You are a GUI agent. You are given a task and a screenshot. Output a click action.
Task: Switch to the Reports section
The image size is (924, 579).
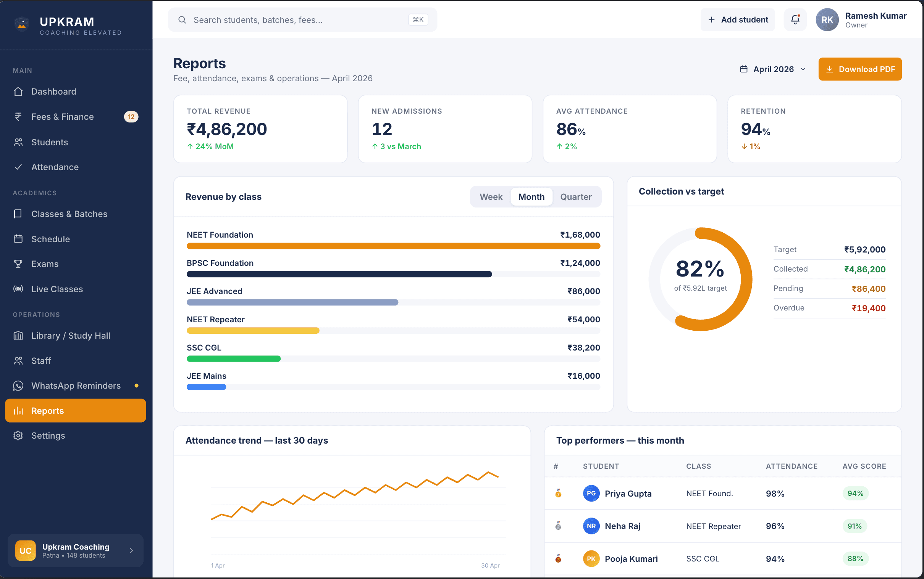pyautogui.click(x=47, y=410)
